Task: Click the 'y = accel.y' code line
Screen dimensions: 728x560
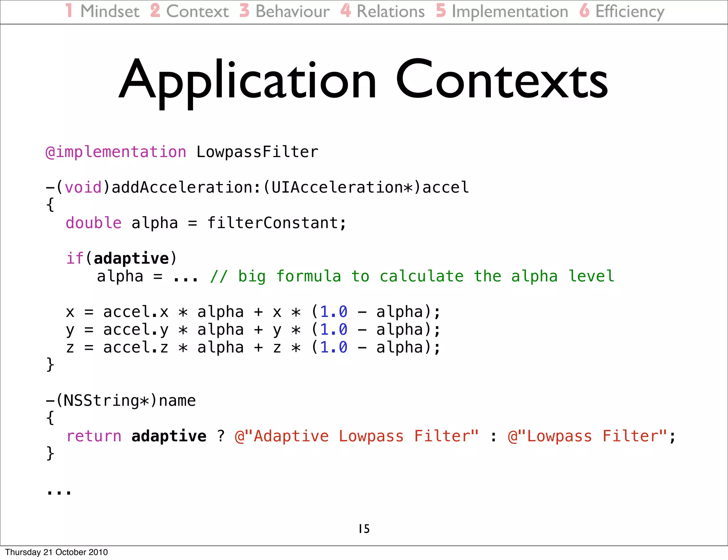Action: (253, 330)
